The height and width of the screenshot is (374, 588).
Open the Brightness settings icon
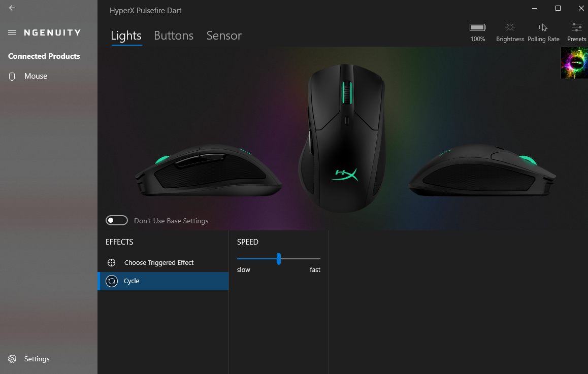[x=510, y=27]
